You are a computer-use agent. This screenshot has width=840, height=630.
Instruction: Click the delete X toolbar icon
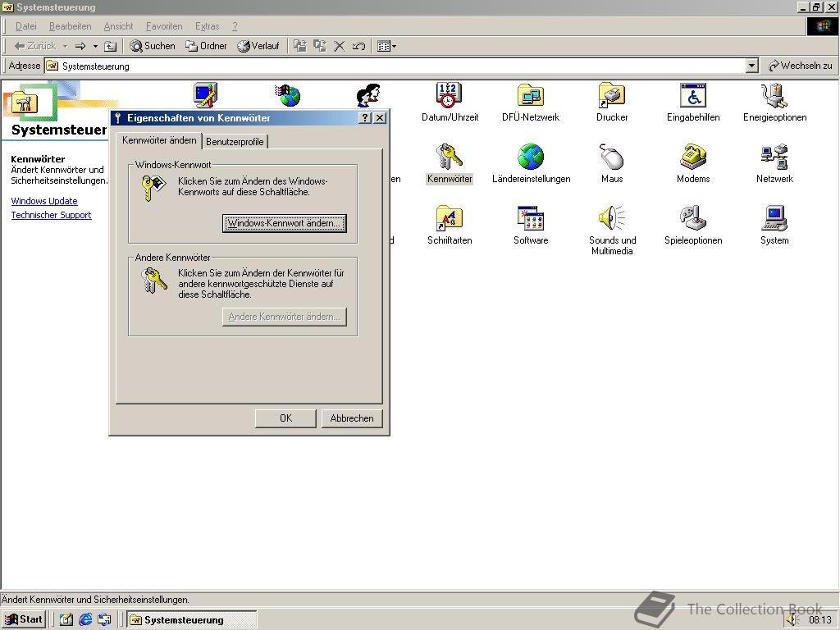click(x=339, y=46)
